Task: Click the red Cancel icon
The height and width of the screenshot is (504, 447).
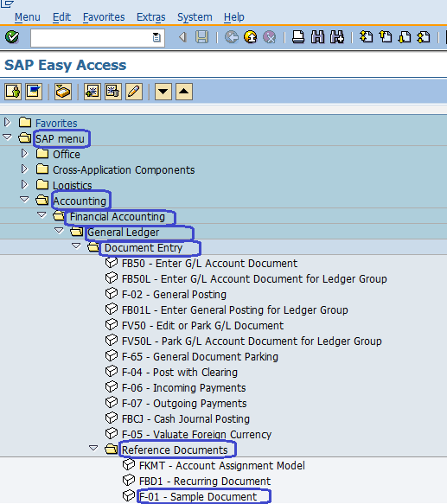Action: pos(270,37)
